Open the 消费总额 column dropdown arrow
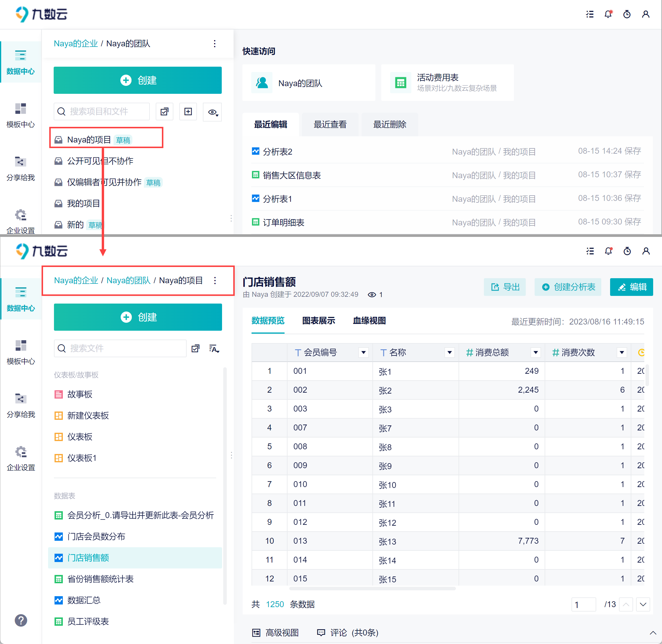The height and width of the screenshot is (644, 662). tap(535, 353)
